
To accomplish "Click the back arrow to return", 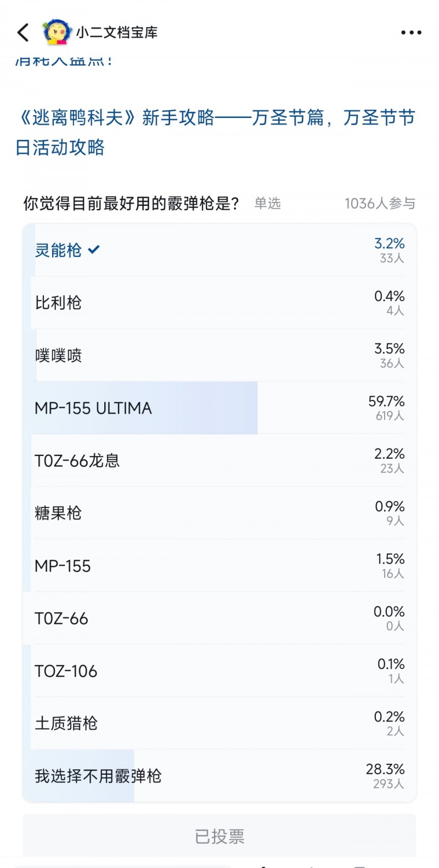I will [x=22, y=32].
